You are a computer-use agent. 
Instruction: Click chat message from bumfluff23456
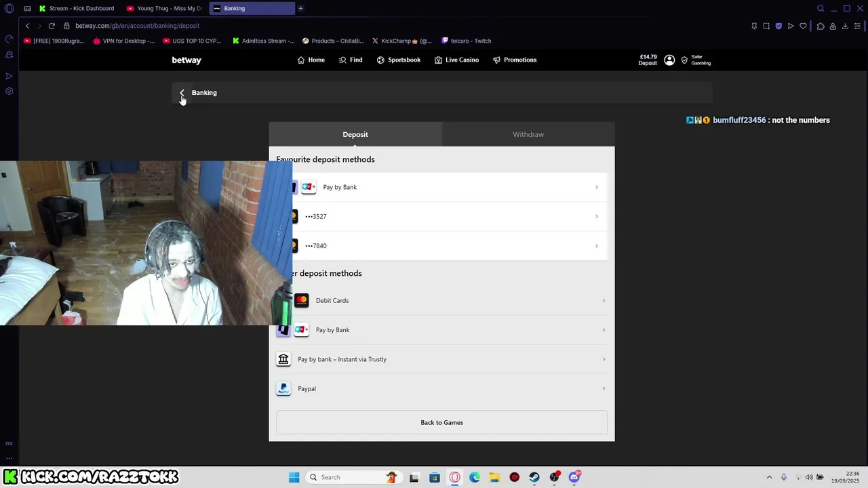coord(757,120)
